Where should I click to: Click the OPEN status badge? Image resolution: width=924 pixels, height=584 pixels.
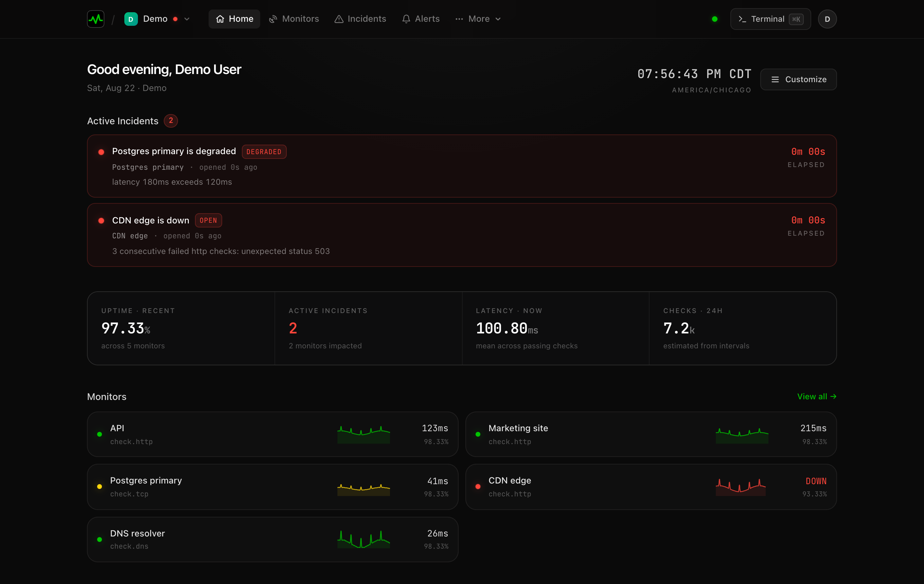[x=208, y=220]
